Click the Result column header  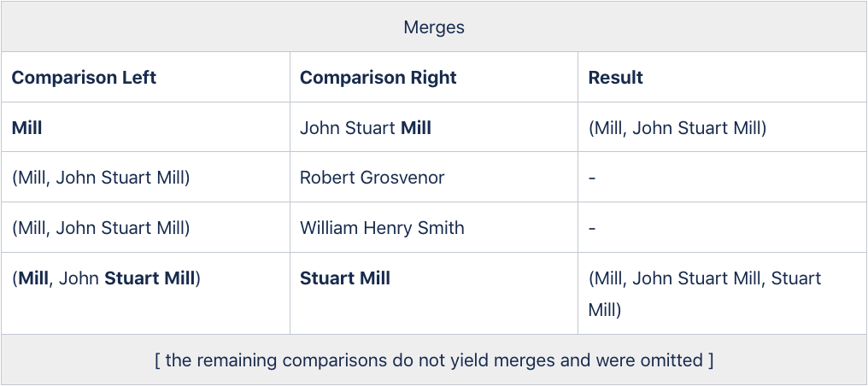pyautogui.click(x=615, y=78)
